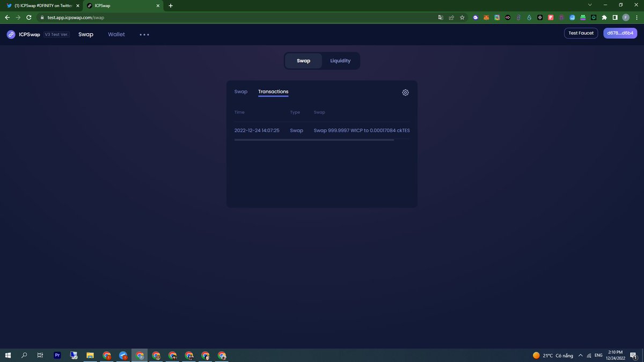Open the Chrome profile avatar F
The width and height of the screenshot is (644, 362).
[626, 17]
